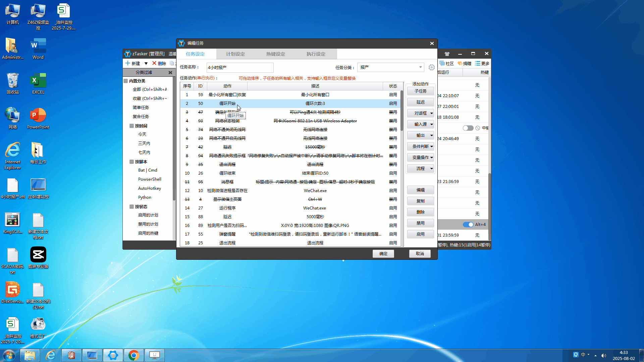Toggle the blue switch on Alt+4 row
Viewport: 644px width, 362px height.
pyautogui.click(x=468, y=225)
